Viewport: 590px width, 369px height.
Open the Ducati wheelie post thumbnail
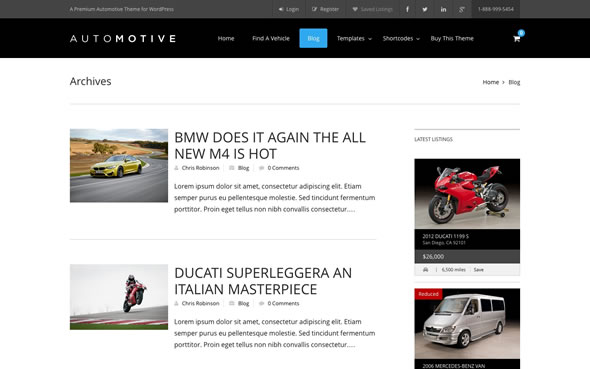[x=119, y=297]
